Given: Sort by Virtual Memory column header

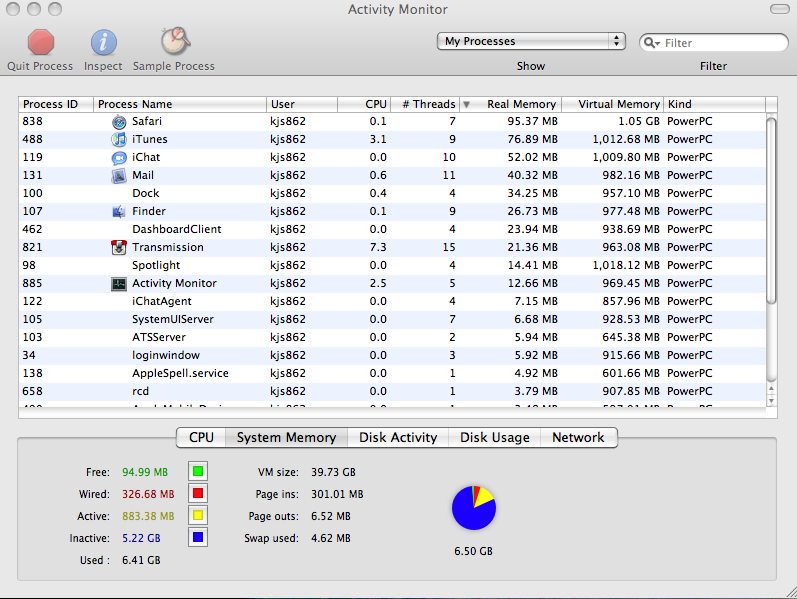Looking at the screenshot, I should [x=612, y=104].
